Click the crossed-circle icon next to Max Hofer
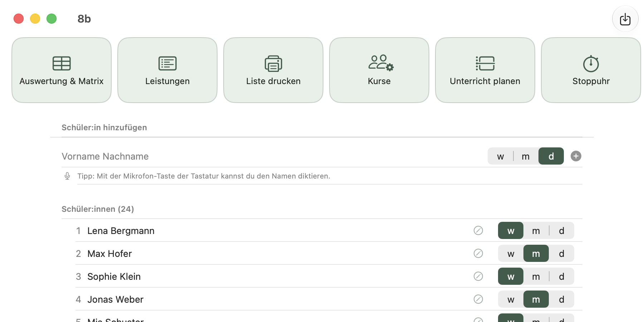 pyautogui.click(x=478, y=253)
